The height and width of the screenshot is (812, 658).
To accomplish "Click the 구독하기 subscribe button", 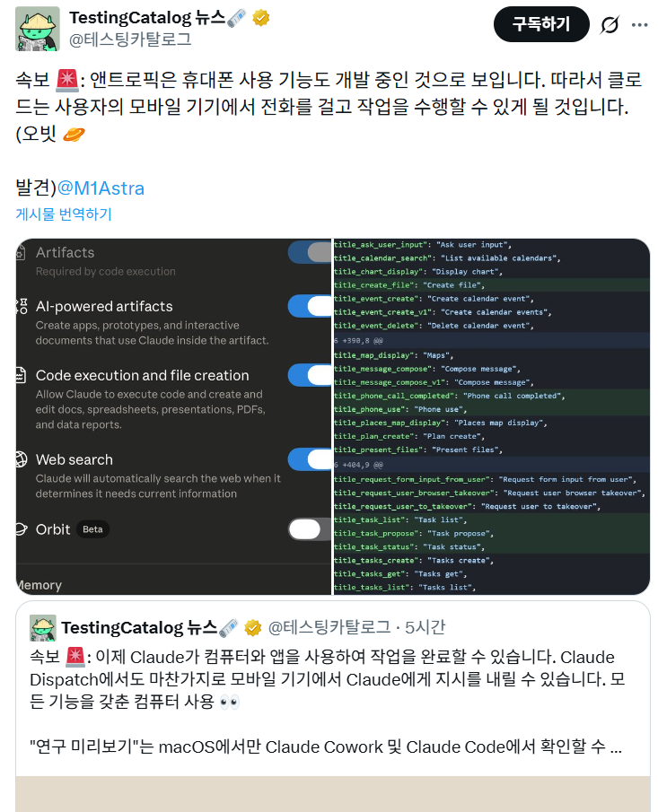I will [541, 24].
